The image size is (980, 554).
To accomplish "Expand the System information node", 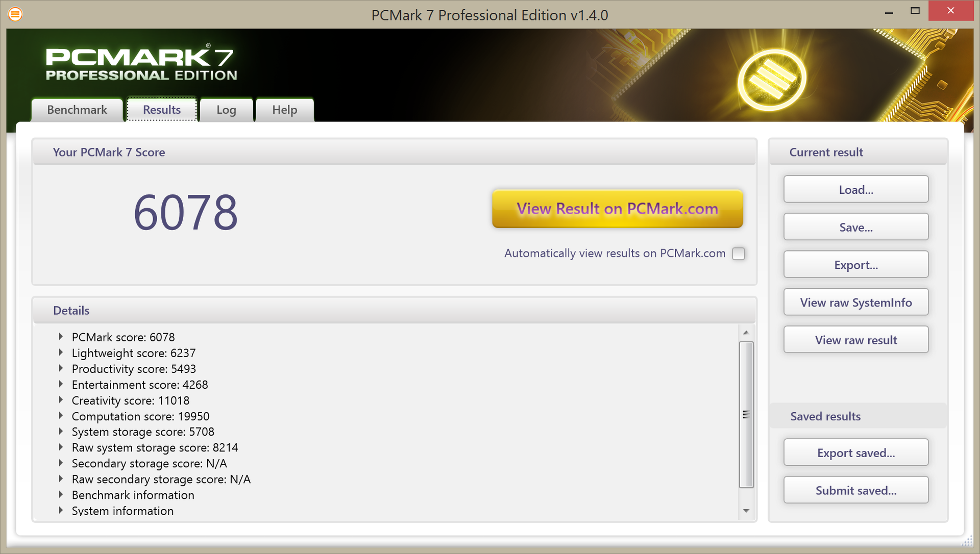I will (61, 510).
